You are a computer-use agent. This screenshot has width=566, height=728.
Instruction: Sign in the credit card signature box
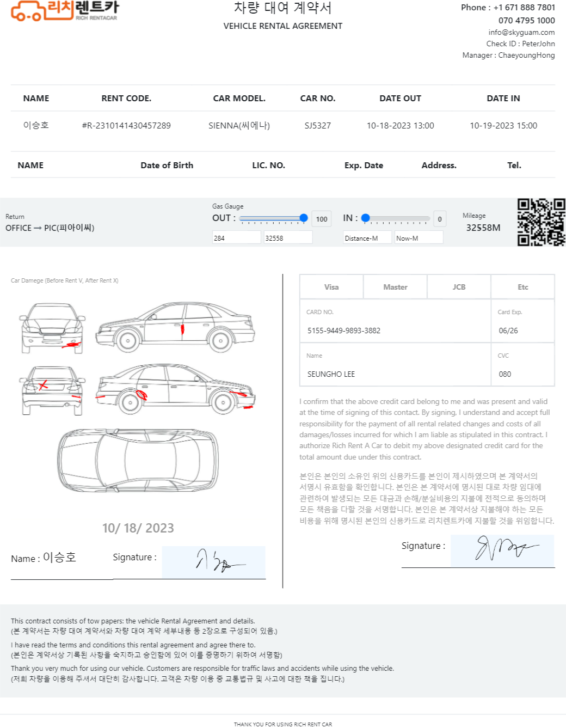pos(502,550)
